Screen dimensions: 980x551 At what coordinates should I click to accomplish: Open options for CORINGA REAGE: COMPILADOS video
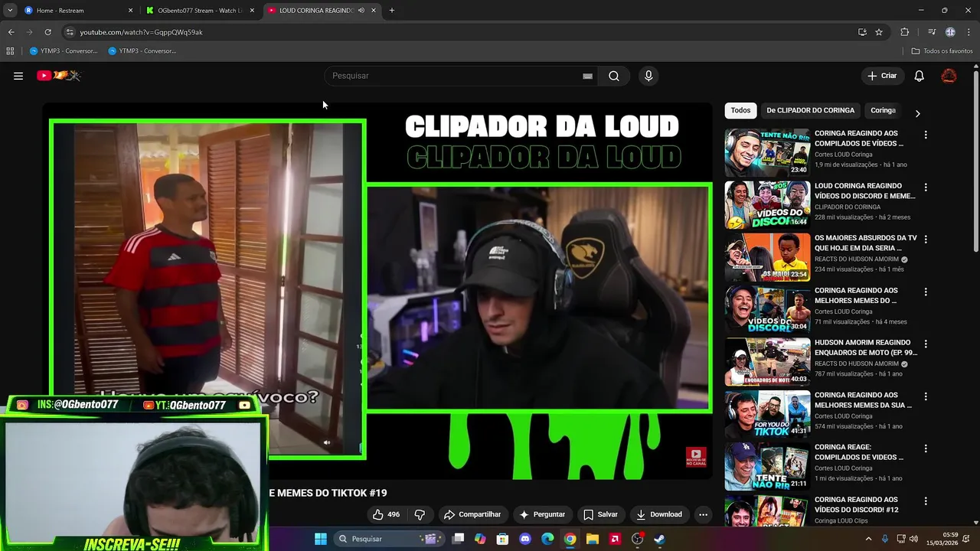(x=926, y=448)
